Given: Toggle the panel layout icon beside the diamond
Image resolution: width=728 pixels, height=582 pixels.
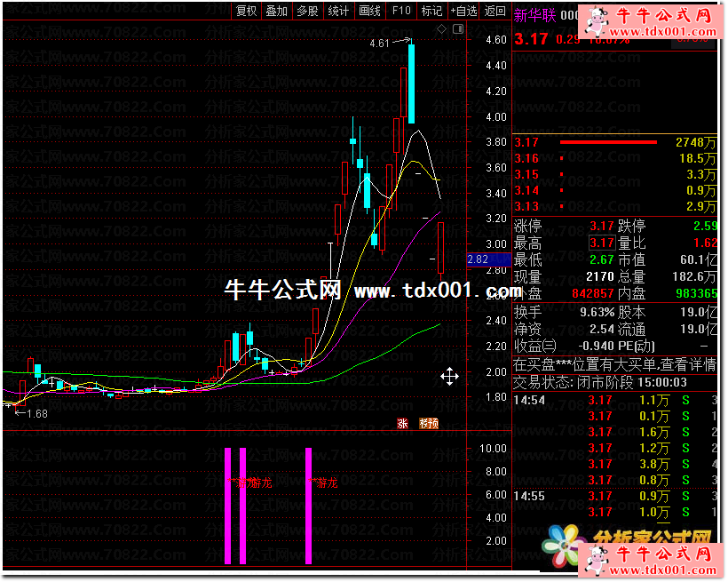Looking at the screenshot, I should [460, 28].
